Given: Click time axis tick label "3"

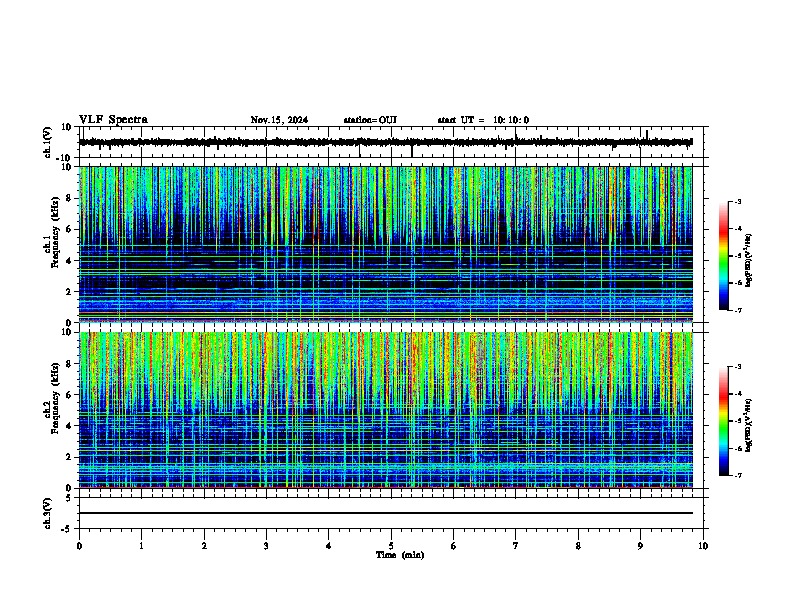Looking at the screenshot, I should pos(266,545).
